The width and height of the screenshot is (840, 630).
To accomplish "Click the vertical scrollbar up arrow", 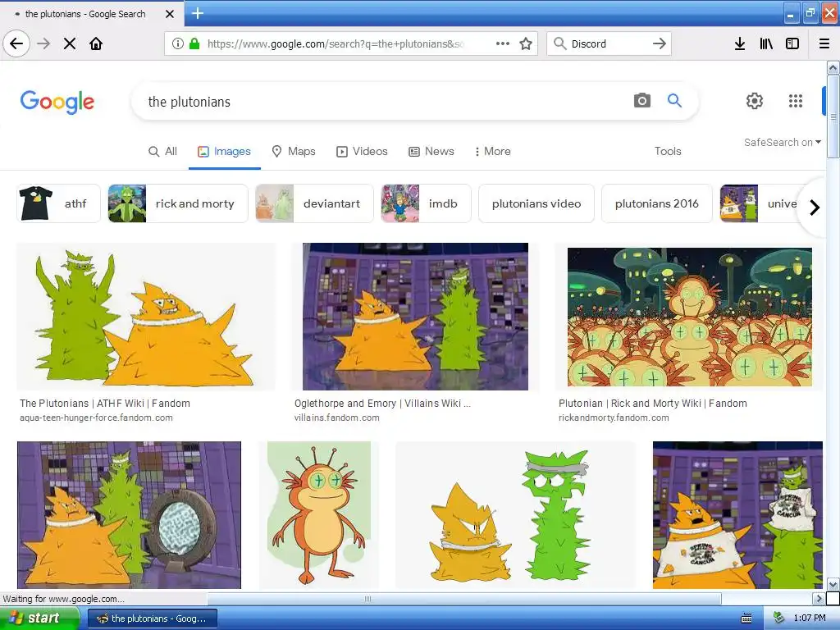I will pos(833,67).
